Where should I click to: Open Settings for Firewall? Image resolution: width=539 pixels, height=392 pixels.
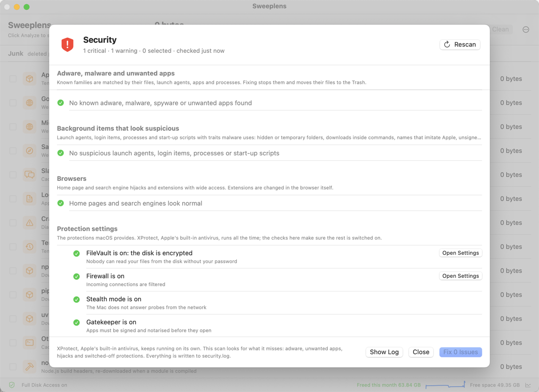460,276
